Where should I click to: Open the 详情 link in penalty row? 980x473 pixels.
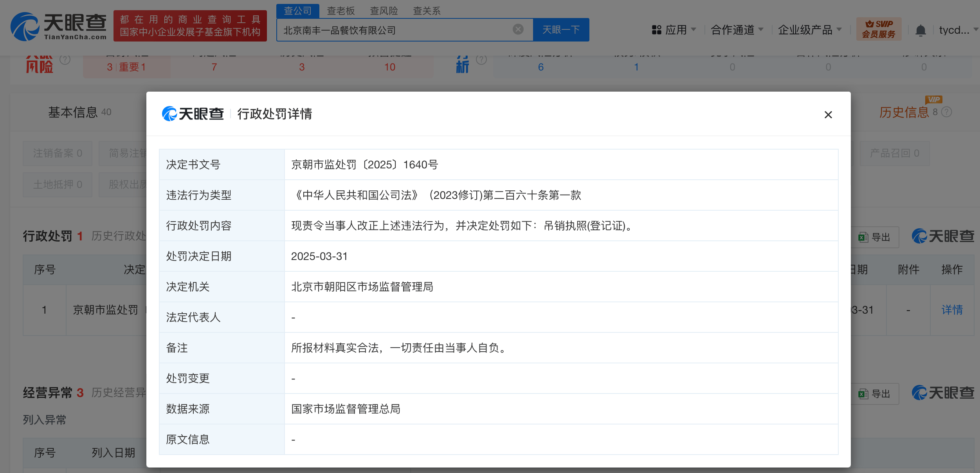pyautogui.click(x=952, y=310)
